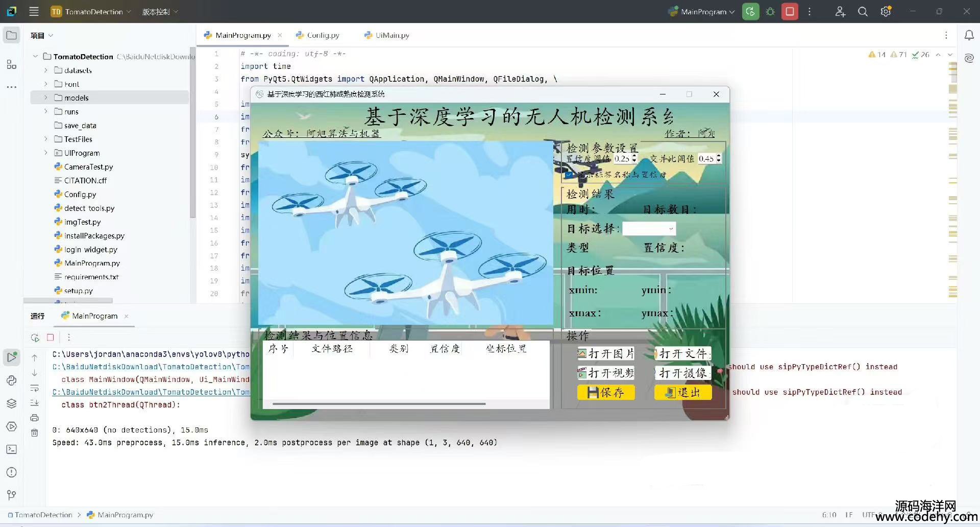Click the Debug bug icon in toolbar
The image size is (980, 527).
pyautogui.click(x=770, y=12)
